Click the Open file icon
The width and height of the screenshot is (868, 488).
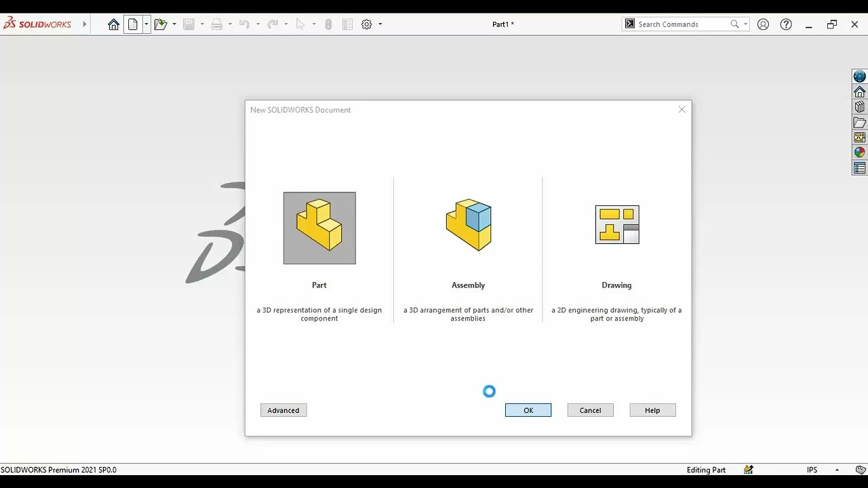point(160,24)
